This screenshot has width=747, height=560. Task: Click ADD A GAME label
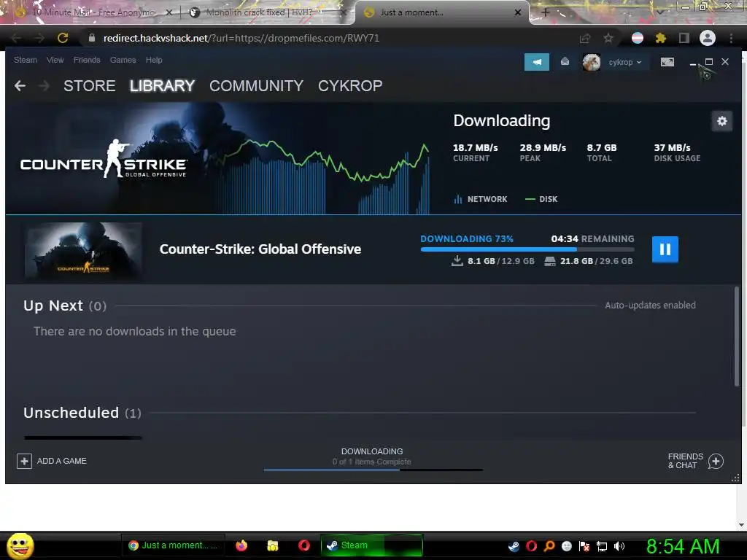(62, 461)
